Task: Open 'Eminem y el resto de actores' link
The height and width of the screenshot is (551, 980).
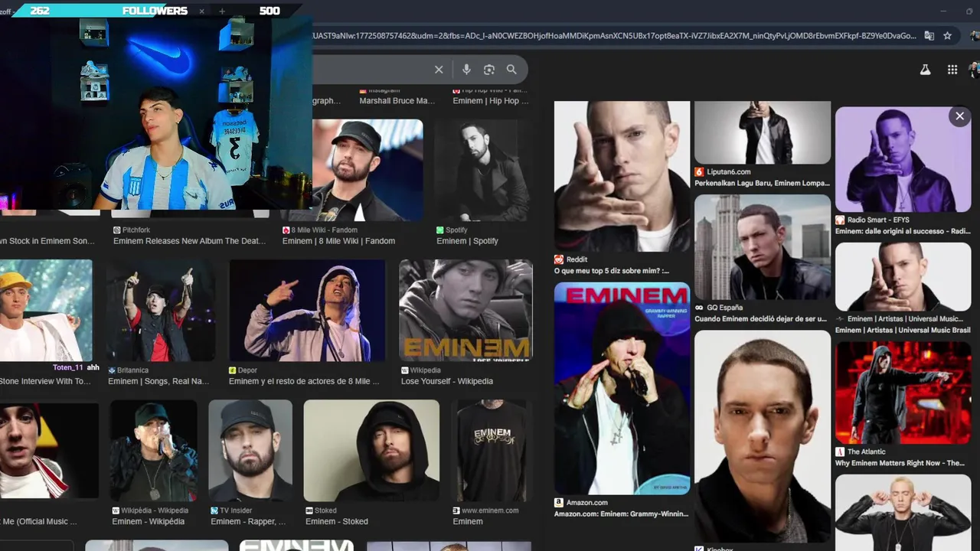Action: coord(304,381)
